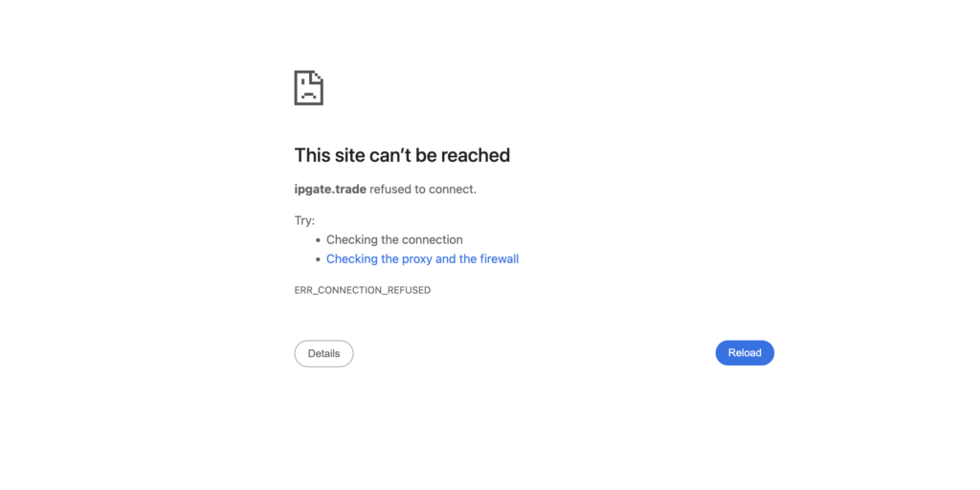Click the "refused to connect." text
This screenshot has width=980, height=490.
(423, 189)
